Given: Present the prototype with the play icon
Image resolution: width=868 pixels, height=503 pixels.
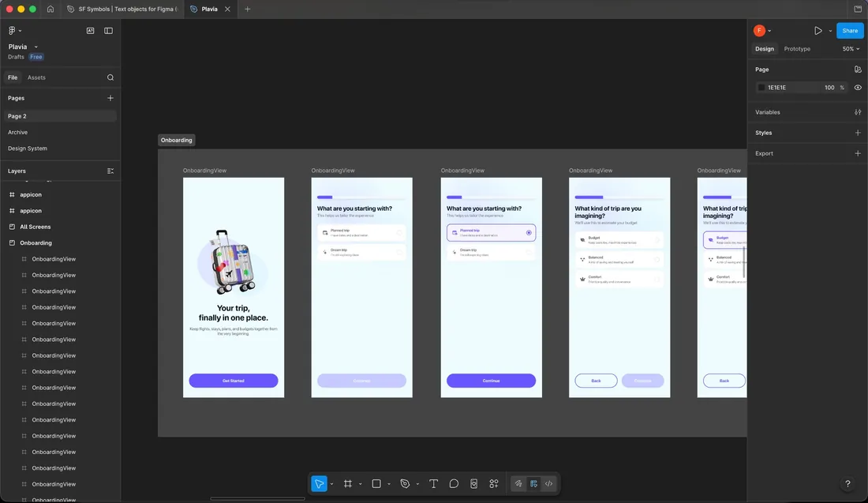Looking at the screenshot, I should (x=817, y=31).
